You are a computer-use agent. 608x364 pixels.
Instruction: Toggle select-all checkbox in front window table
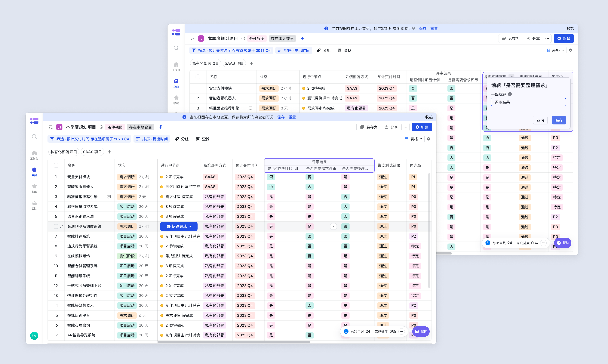tap(56, 165)
